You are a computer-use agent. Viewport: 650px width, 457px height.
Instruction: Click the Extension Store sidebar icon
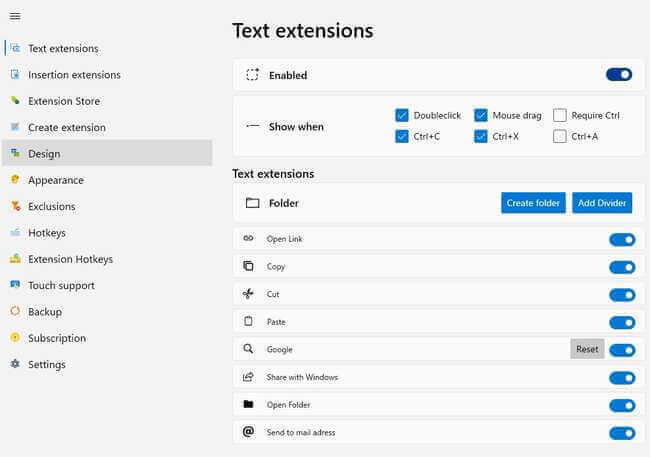coord(15,101)
